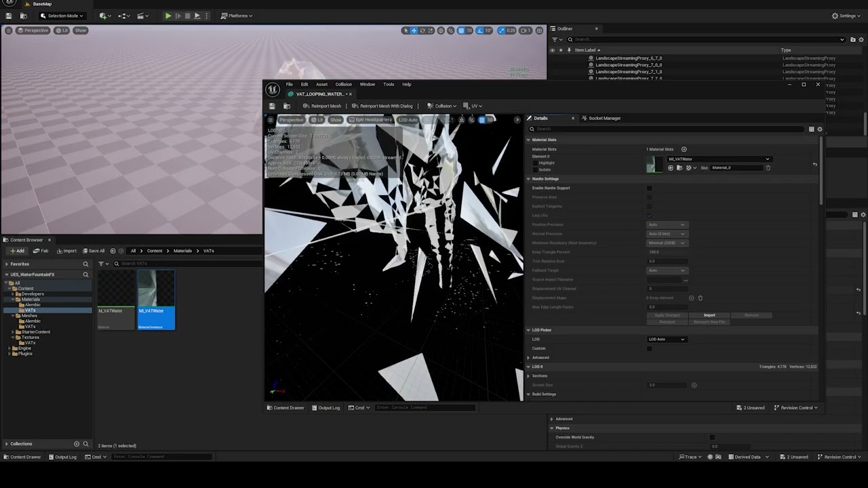Screen dimensions: 868x488
Task: Click the MI_VATWater material slot thumbnail
Action: coord(654,164)
